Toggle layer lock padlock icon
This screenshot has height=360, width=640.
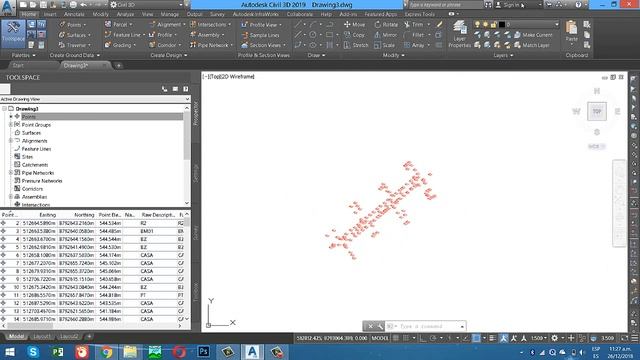pos(493,24)
